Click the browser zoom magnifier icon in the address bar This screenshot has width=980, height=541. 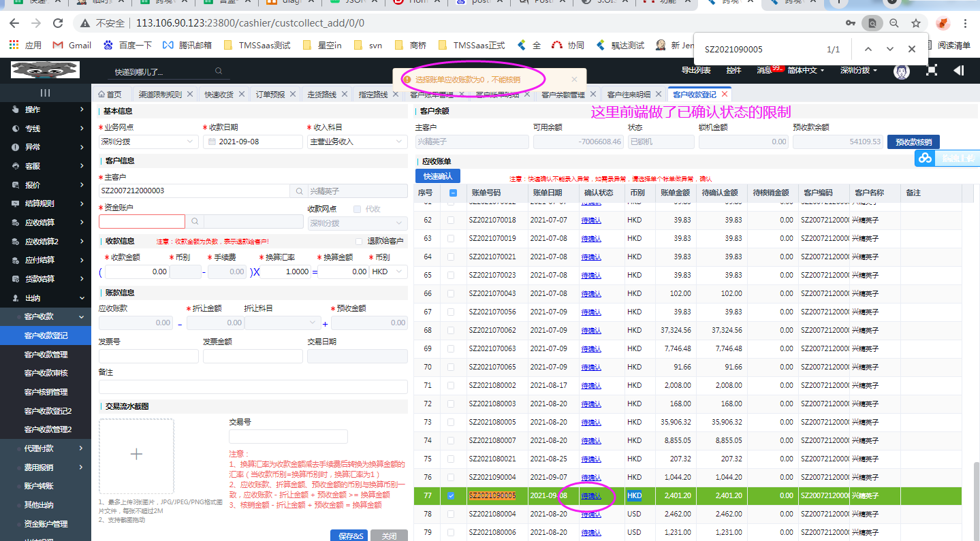click(894, 23)
